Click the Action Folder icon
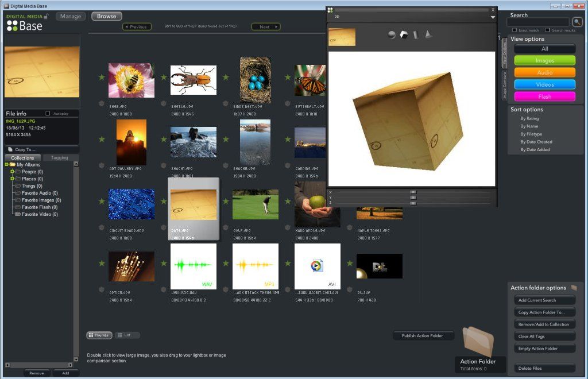The width and height of the screenshot is (588, 379). pyautogui.click(x=477, y=342)
